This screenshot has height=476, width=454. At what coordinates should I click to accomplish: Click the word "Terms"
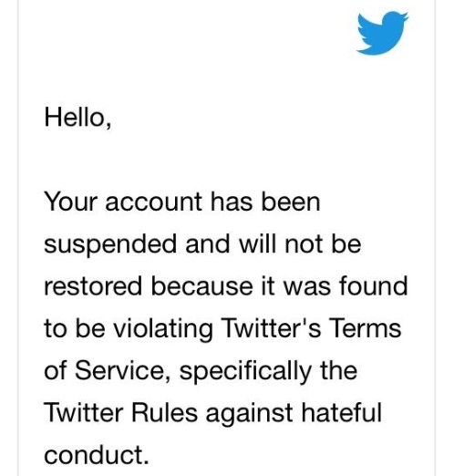(x=366, y=328)
